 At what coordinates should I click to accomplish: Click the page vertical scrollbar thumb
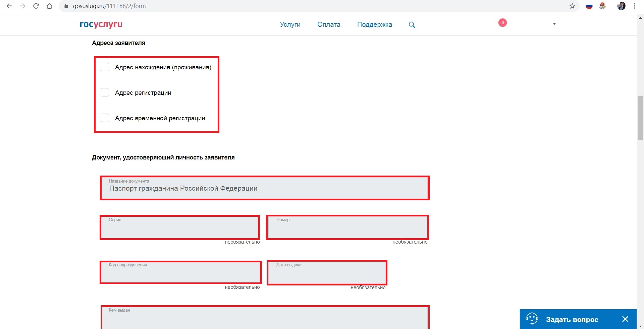click(x=640, y=118)
